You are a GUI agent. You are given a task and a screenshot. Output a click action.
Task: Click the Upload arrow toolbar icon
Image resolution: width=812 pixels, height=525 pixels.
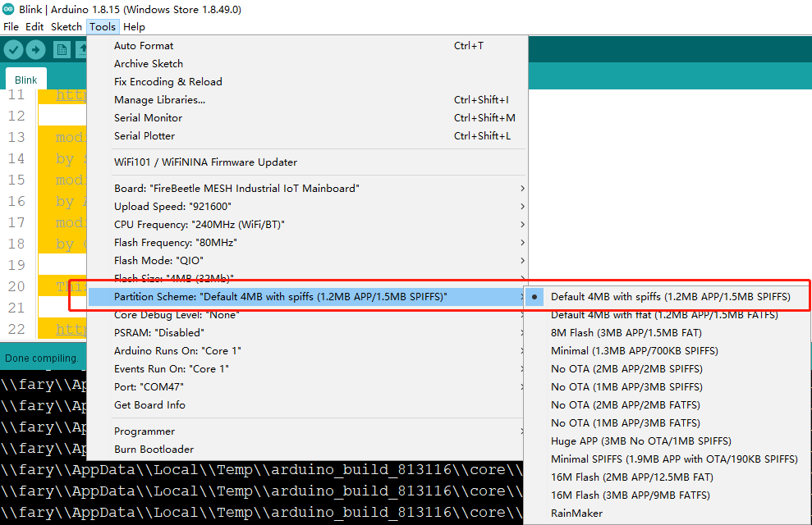pyautogui.click(x=35, y=50)
